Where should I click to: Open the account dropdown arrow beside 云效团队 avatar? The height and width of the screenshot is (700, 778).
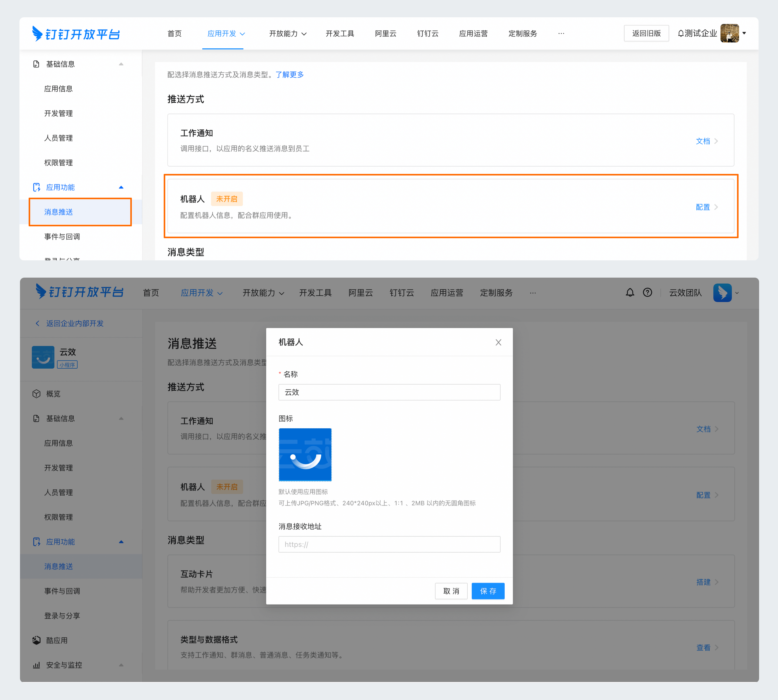point(737,293)
